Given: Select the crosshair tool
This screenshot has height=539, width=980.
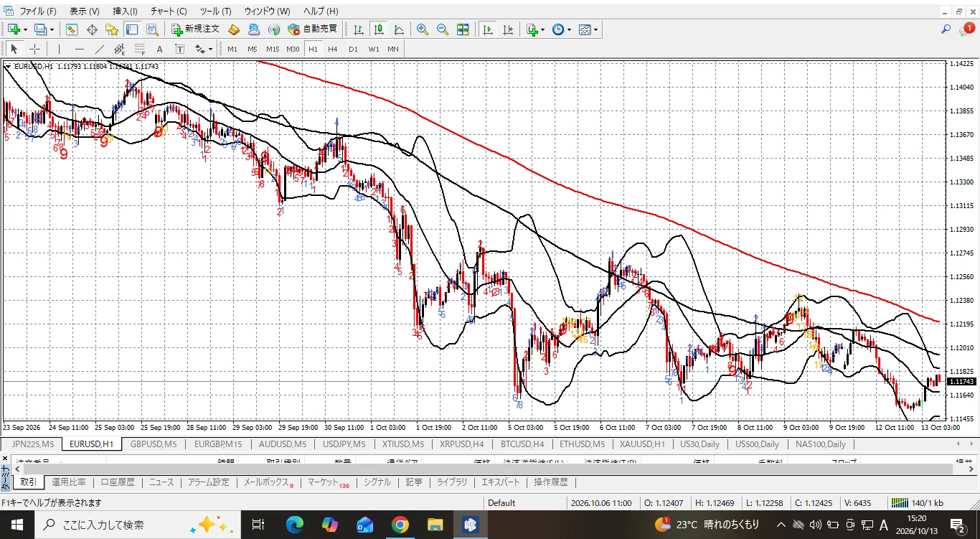Looking at the screenshot, I should [x=34, y=49].
